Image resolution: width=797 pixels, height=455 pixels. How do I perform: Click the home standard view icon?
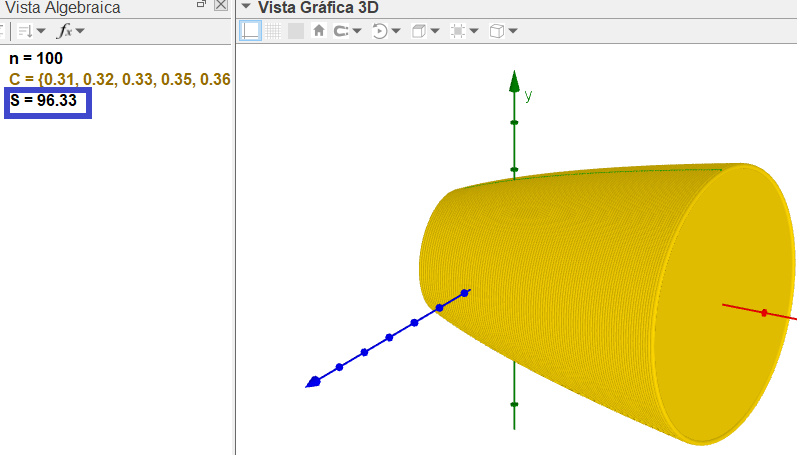319,31
